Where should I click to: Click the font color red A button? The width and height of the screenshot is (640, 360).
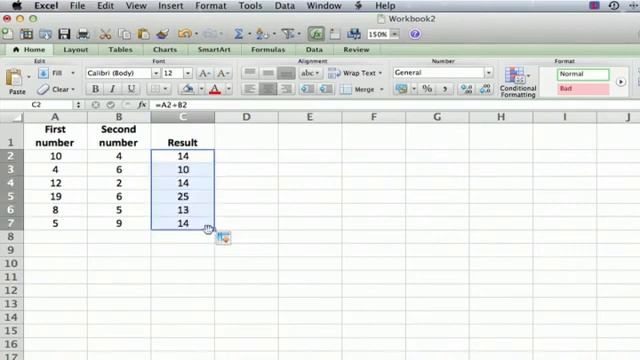(x=215, y=89)
